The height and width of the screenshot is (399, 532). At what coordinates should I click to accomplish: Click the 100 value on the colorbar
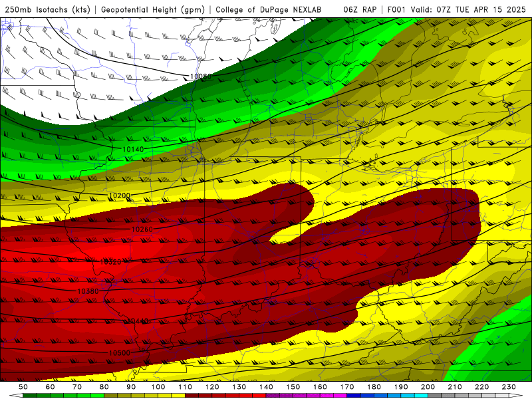[158, 387]
